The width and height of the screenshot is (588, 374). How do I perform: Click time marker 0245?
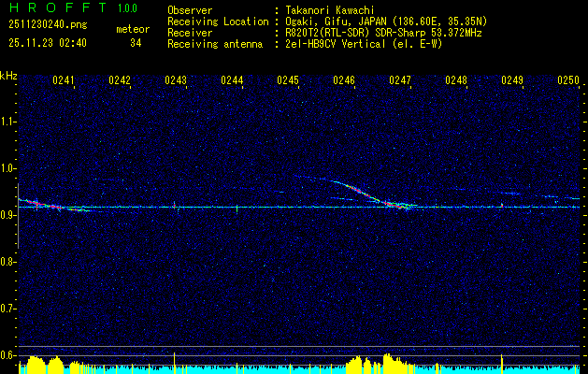pos(288,79)
